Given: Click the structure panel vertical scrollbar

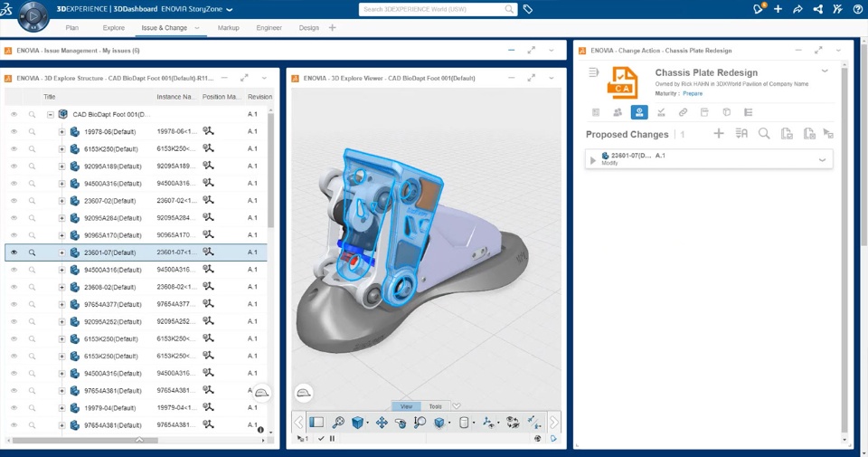Looking at the screenshot, I should 270,169.
